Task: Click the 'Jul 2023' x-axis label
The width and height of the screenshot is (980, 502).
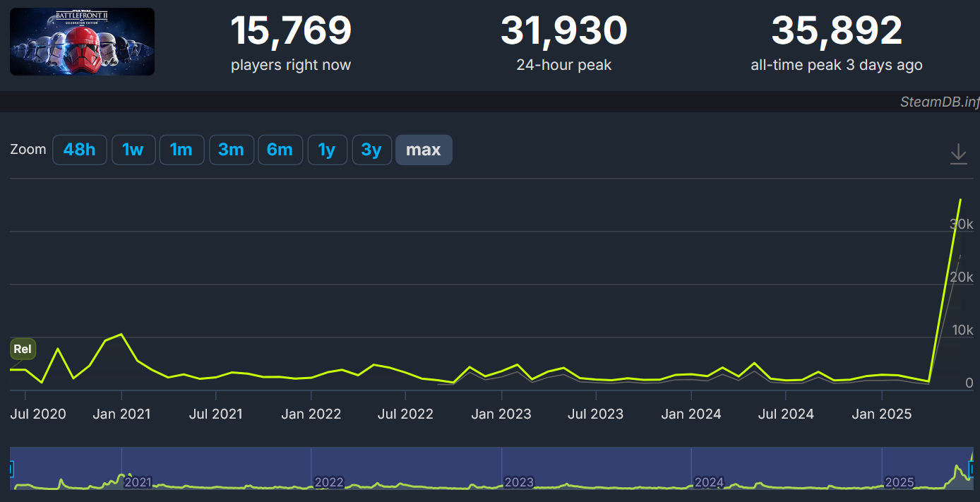Action: click(x=595, y=414)
